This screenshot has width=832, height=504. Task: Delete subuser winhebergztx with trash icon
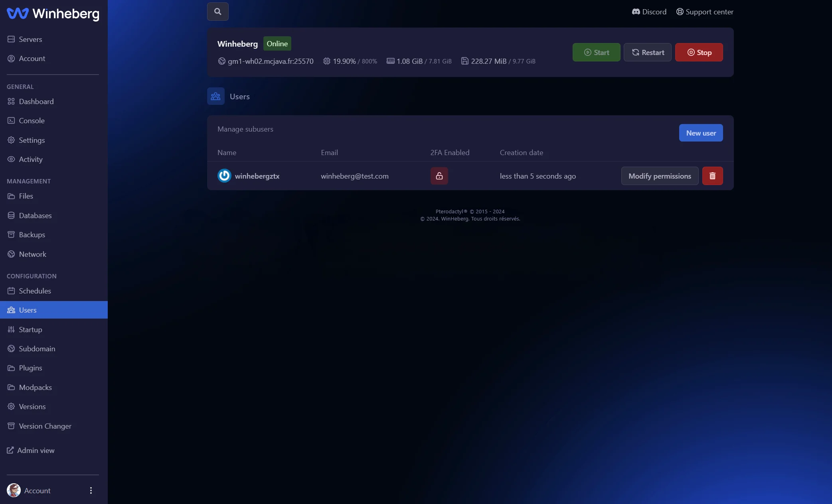point(712,176)
